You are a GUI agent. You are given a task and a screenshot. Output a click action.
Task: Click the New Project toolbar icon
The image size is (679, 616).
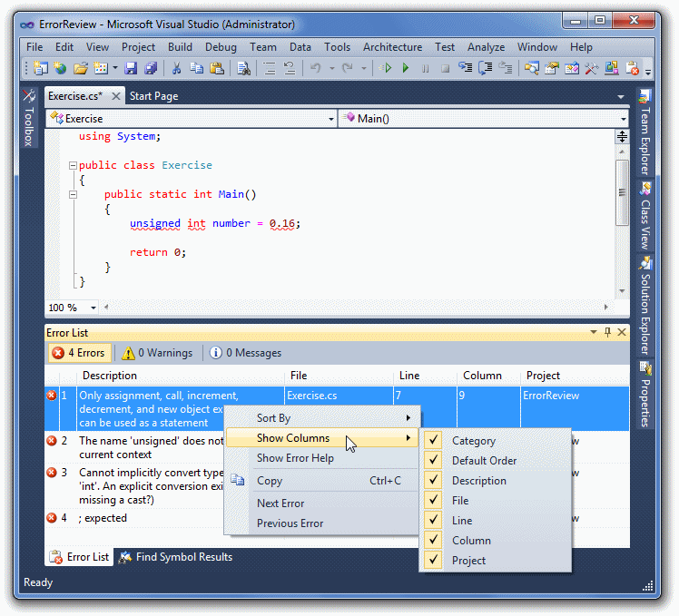(40, 68)
